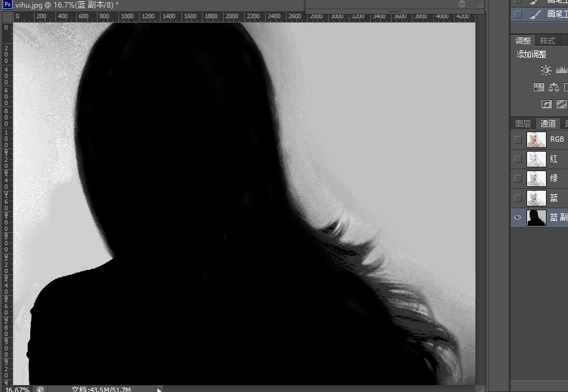Select the Photo Filter adjustment icon

pos(545,104)
